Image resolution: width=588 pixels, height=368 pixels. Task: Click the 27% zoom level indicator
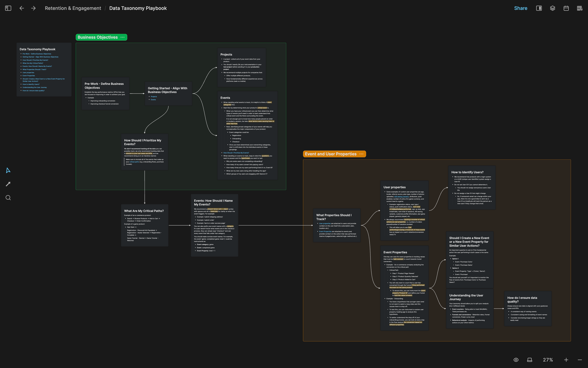coord(548,360)
